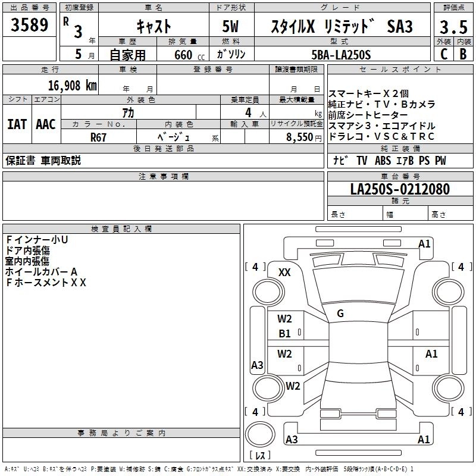The height and width of the screenshot is (476, 476).
Task: Click W2 mark on left rear quarter
Action: [x=293, y=386]
